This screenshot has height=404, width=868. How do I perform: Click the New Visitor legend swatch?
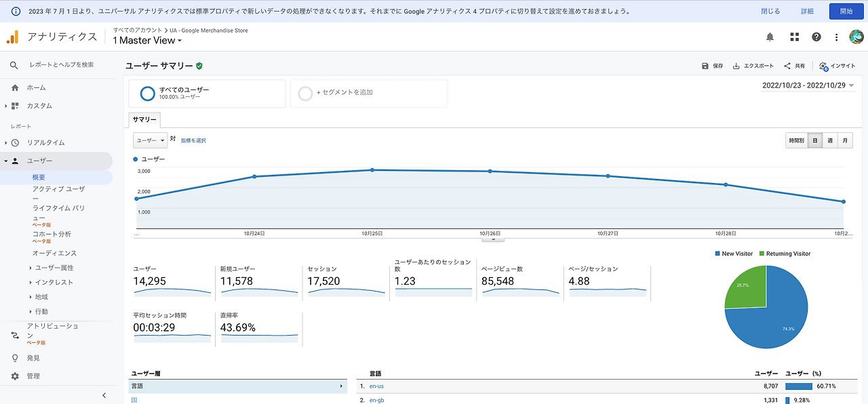pos(717,254)
